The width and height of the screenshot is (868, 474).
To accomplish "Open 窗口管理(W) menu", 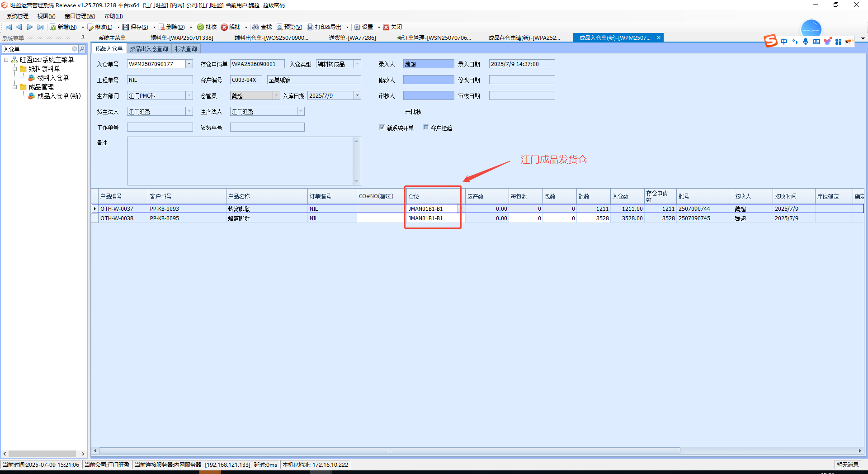I will (80, 16).
